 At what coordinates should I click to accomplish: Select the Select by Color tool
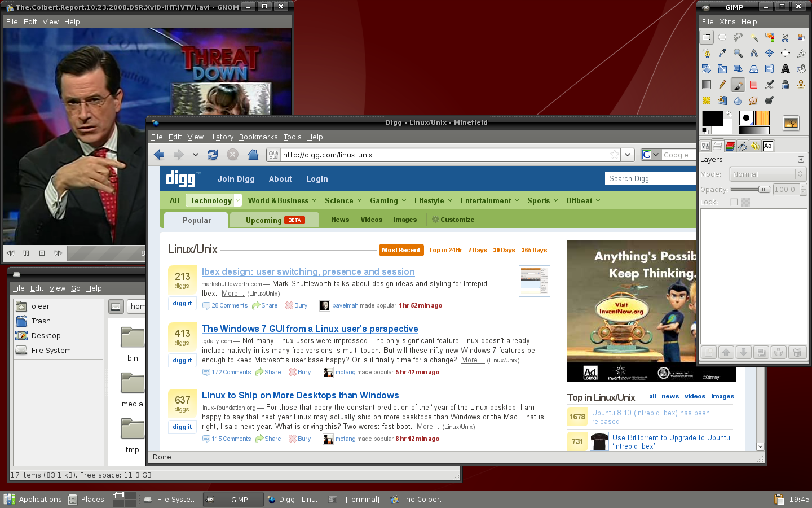pyautogui.click(x=770, y=37)
